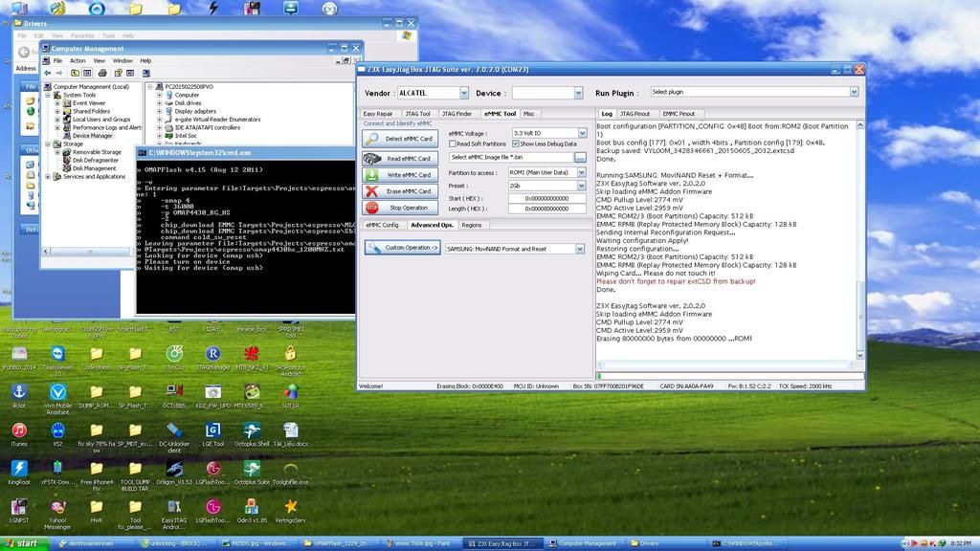980x551 pixels.
Task: Open the Misc tab
Action: (528, 114)
